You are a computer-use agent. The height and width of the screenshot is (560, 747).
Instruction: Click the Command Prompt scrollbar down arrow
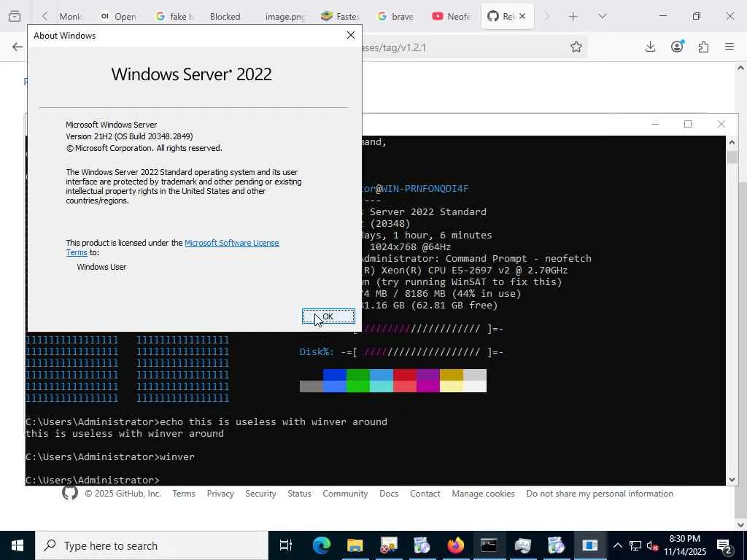(732, 480)
